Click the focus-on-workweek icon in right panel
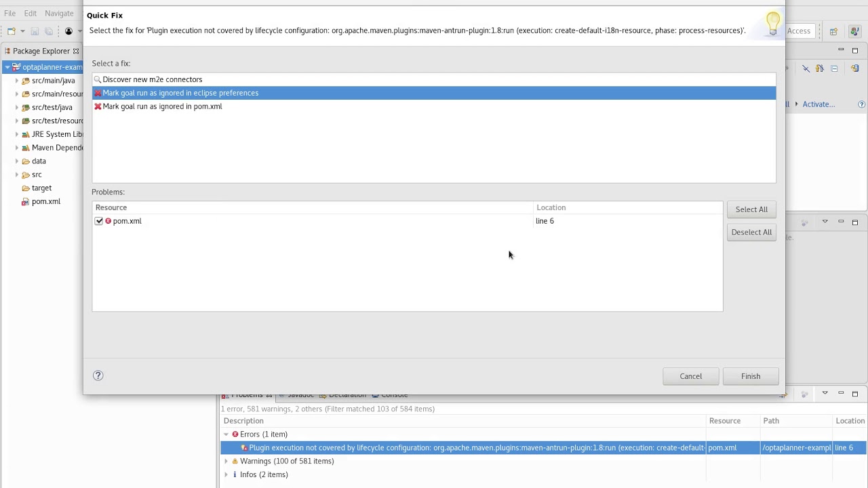868x488 pixels. [820, 68]
